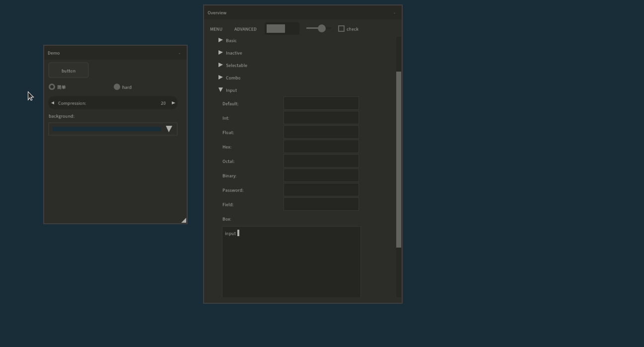
Task: Open the MENU menu
Action: tap(216, 29)
